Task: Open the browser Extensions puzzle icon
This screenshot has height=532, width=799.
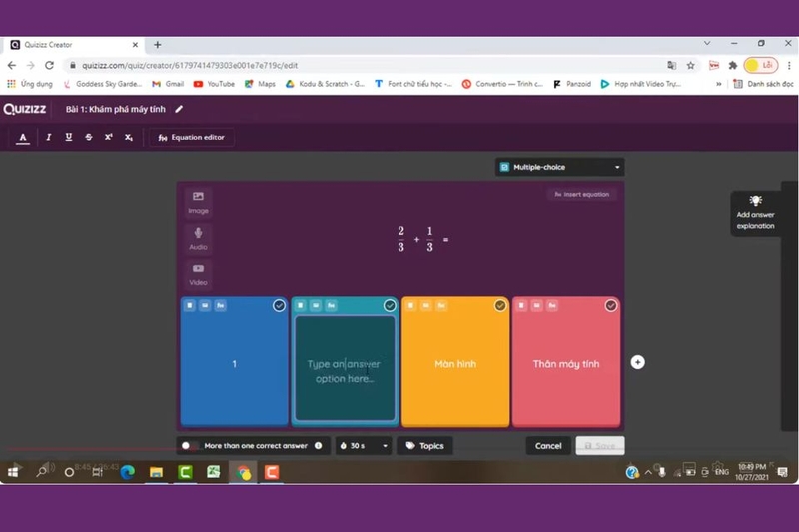Action: (733, 65)
